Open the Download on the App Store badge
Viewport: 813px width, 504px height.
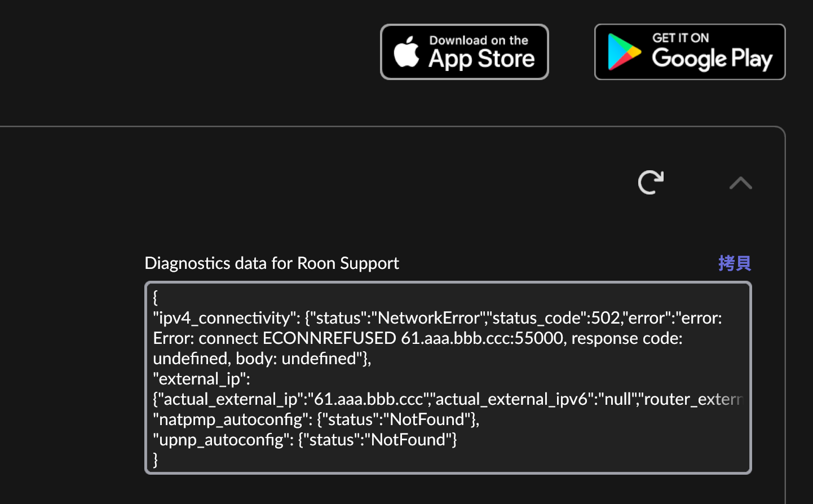click(x=465, y=52)
